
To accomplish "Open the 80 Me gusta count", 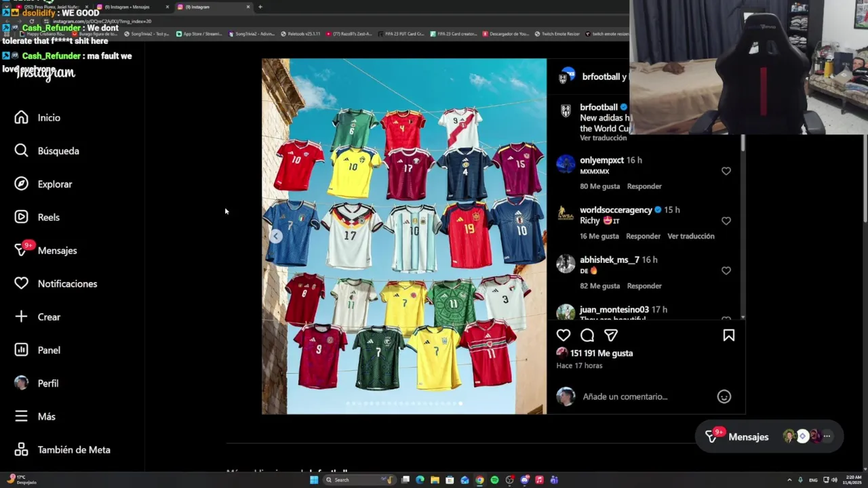I will (x=600, y=186).
